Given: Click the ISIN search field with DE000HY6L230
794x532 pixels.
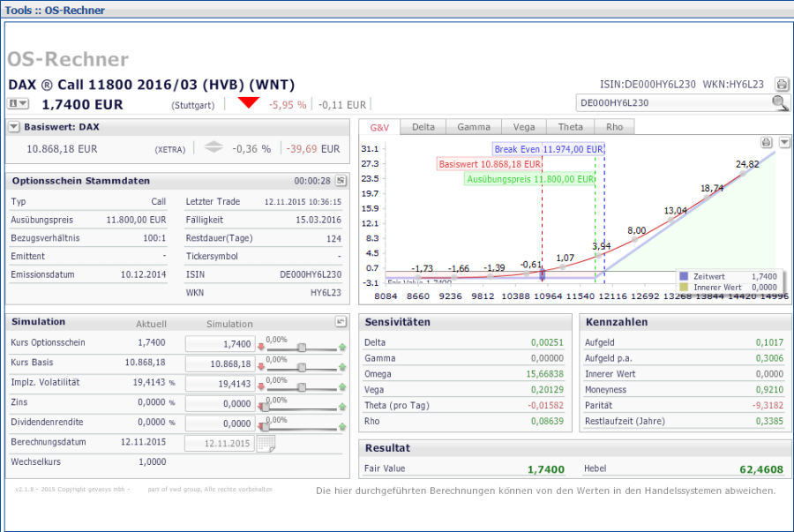Looking at the screenshot, I should [670, 103].
